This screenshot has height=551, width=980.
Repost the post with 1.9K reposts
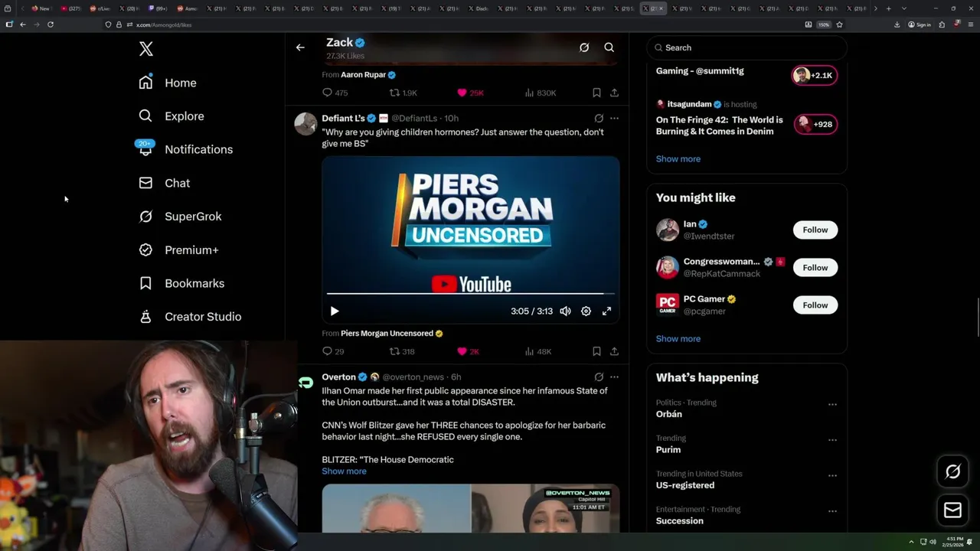click(403, 93)
